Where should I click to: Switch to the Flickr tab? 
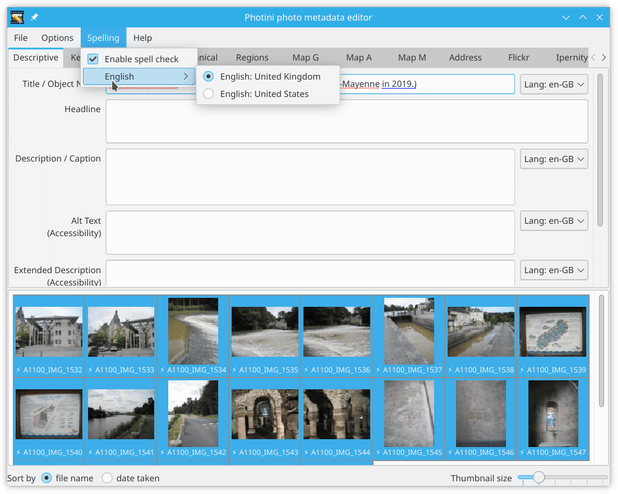[x=518, y=58]
